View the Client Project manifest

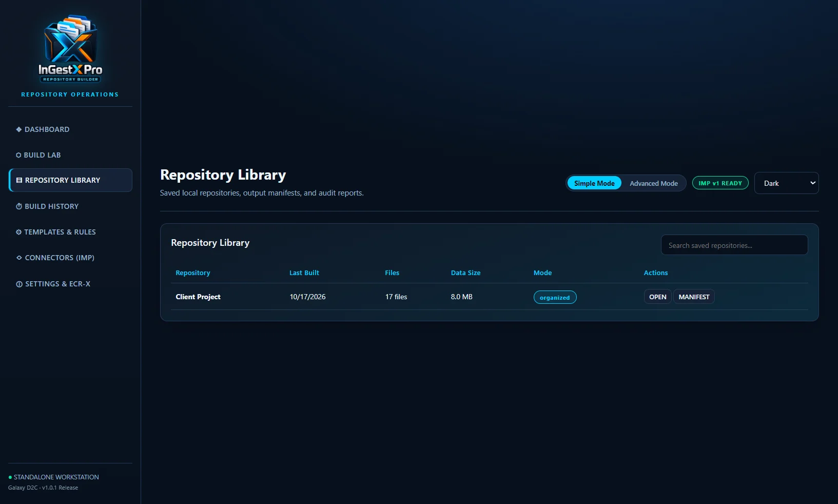click(x=694, y=297)
